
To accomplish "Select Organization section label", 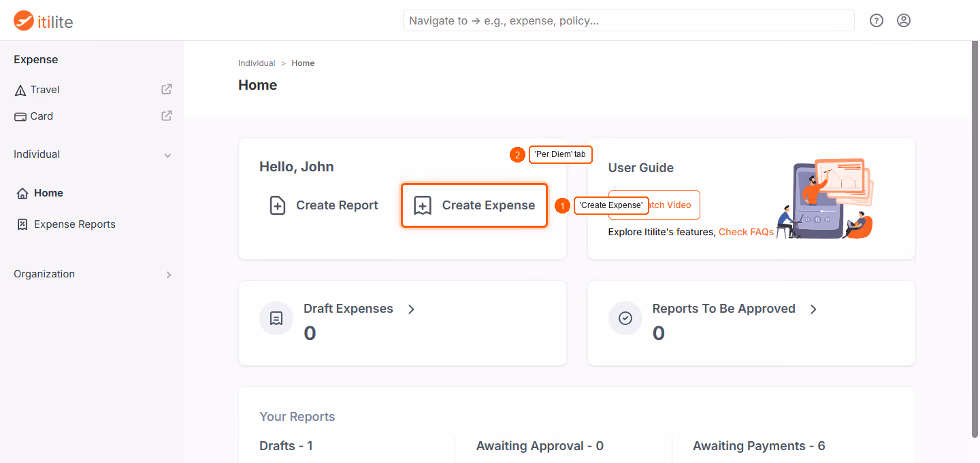I will [x=44, y=274].
